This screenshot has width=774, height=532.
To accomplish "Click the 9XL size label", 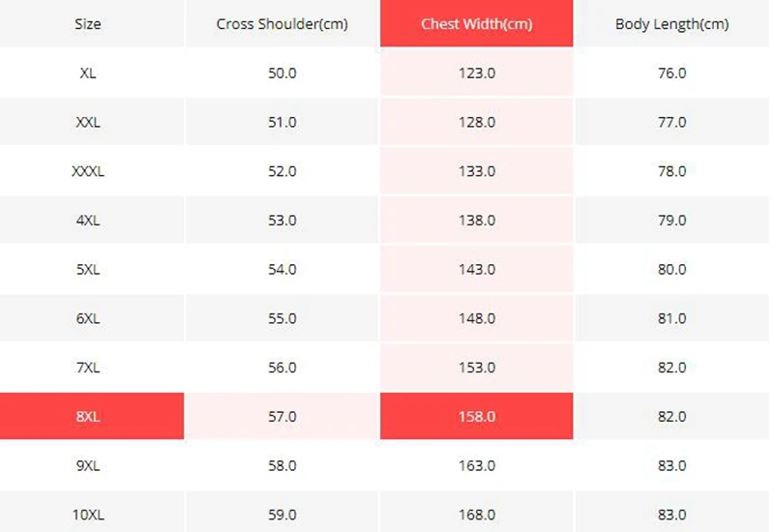I will pos(88,465).
